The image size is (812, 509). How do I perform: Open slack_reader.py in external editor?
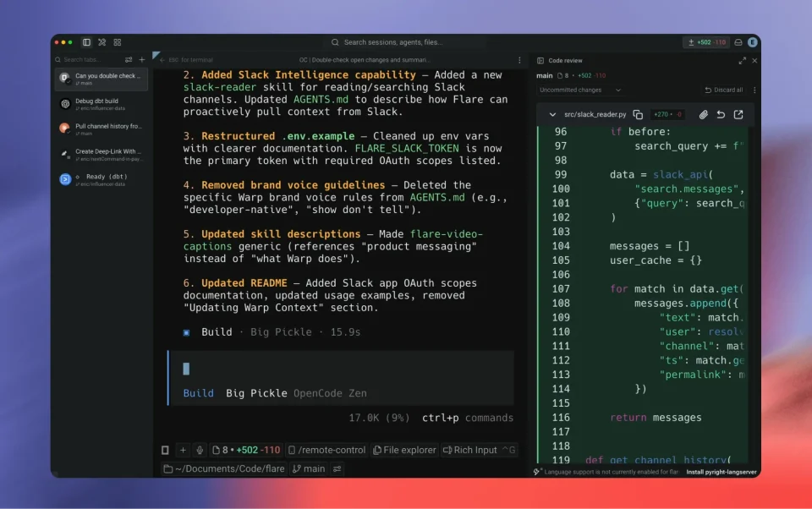click(x=738, y=114)
